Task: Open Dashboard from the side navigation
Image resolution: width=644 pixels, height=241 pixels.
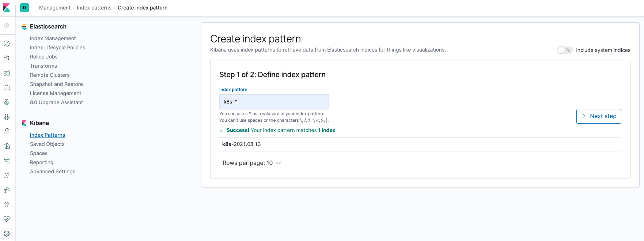Action: 7,73
